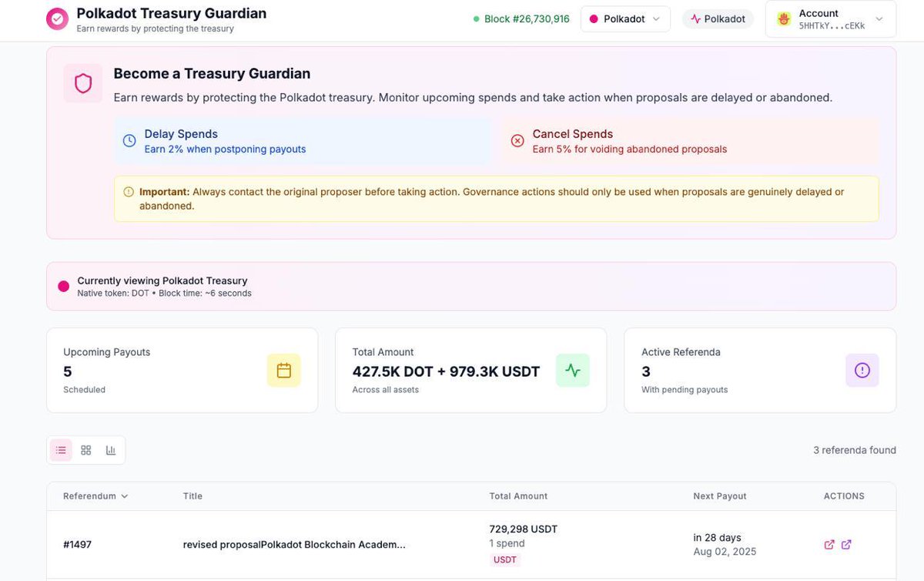Click the Block #26,730,916 status indicator
This screenshot has height=581, width=924.
[x=521, y=18]
